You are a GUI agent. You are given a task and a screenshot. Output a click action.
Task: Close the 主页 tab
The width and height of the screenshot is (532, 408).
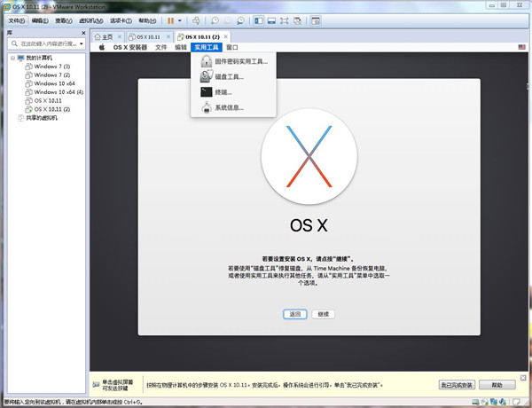pos(120,36)
